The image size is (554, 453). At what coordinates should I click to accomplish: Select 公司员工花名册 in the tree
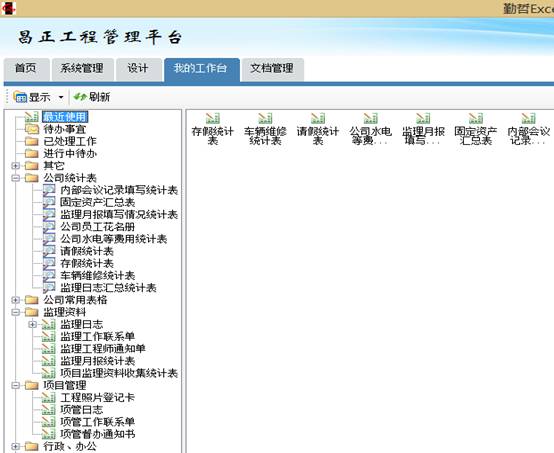[98, 227]
